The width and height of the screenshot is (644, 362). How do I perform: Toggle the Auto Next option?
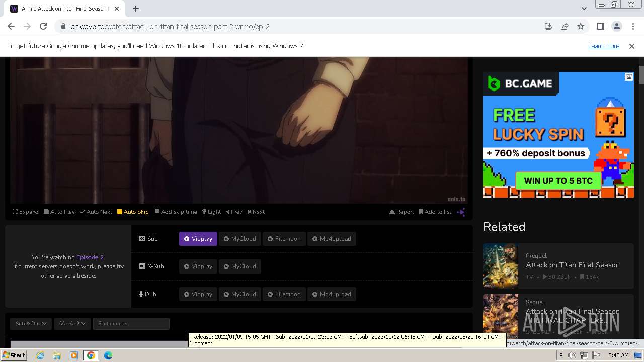(x=96, y=212)
